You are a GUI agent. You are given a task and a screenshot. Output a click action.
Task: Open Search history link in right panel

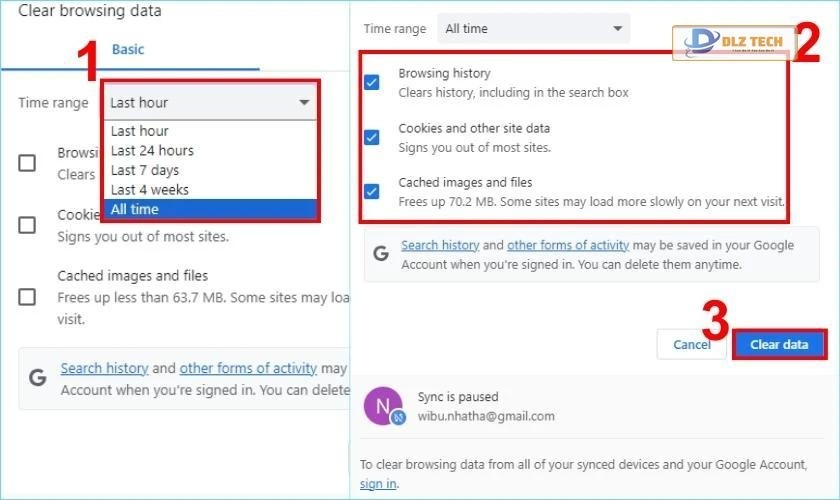tap(440, 245)
